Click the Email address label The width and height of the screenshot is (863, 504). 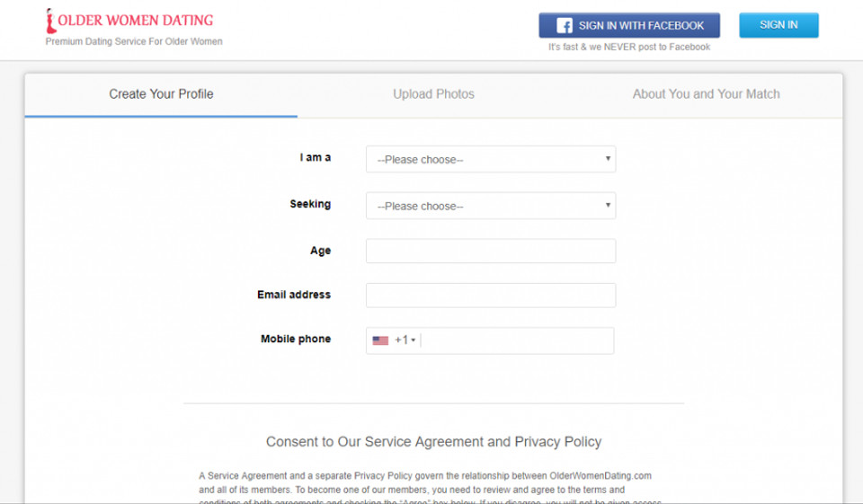[x=294, y=295]
